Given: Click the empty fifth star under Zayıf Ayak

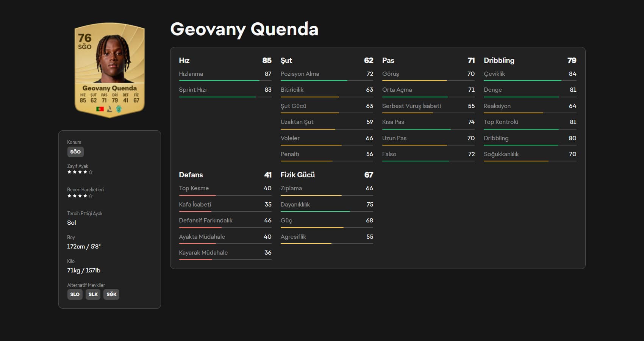Looking at the screenshot, I should pyautogui.click(x=91, y=172).
